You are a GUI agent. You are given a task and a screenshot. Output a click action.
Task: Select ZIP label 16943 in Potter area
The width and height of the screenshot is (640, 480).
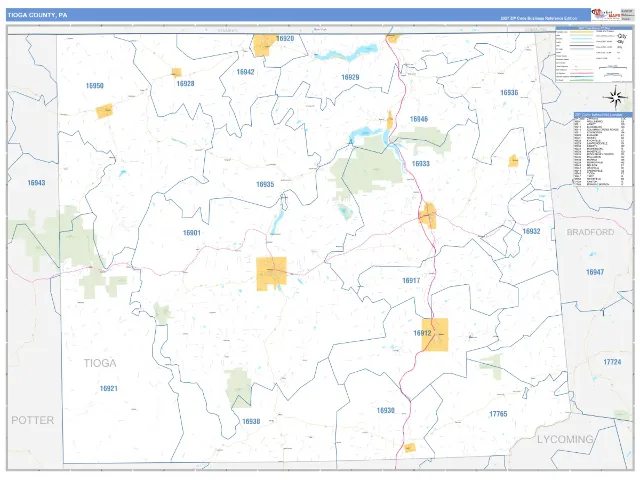[36, 183]
